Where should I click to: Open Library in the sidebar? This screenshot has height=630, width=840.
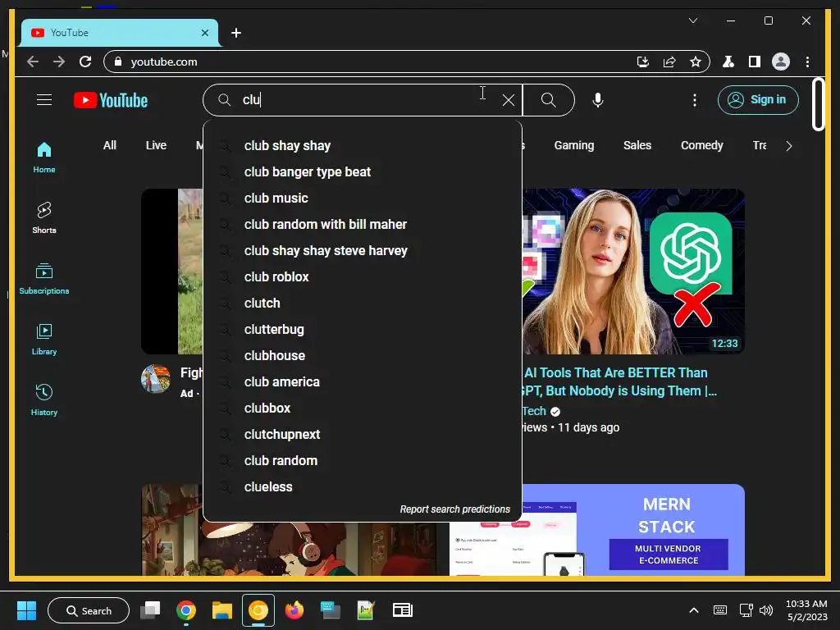[x=44, y=339]
